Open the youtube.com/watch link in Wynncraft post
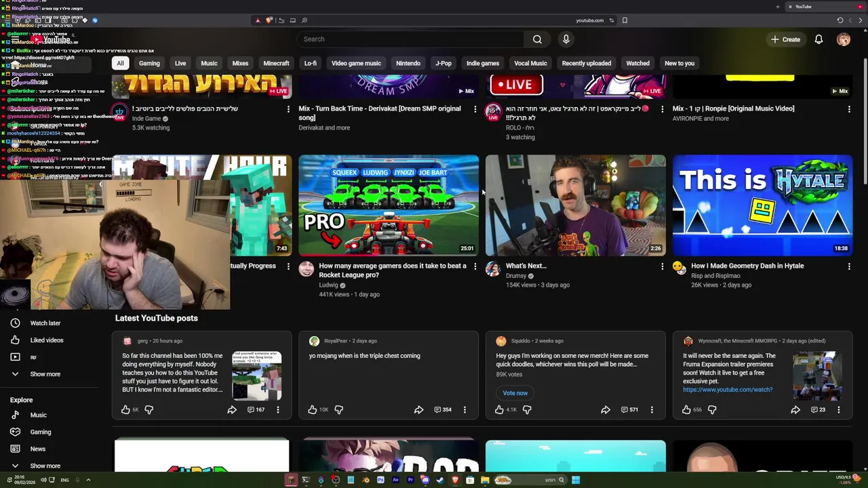The width and height of the screenshot is (868, 488). [728, 390]
